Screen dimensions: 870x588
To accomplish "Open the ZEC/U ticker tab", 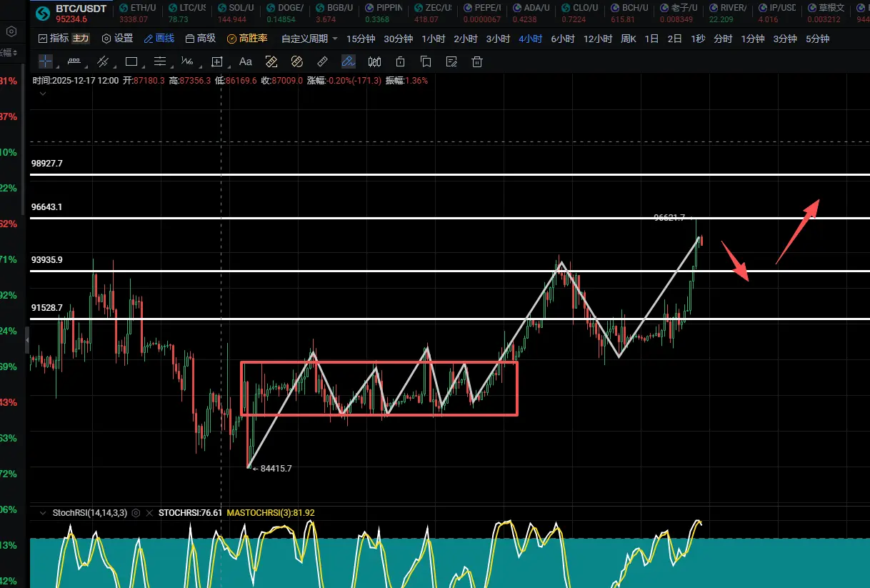I will tap(432, 13).
